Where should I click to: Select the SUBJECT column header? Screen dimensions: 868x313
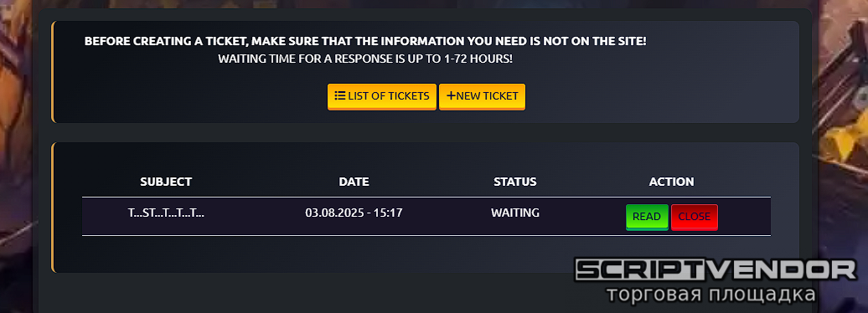(166, 182)
